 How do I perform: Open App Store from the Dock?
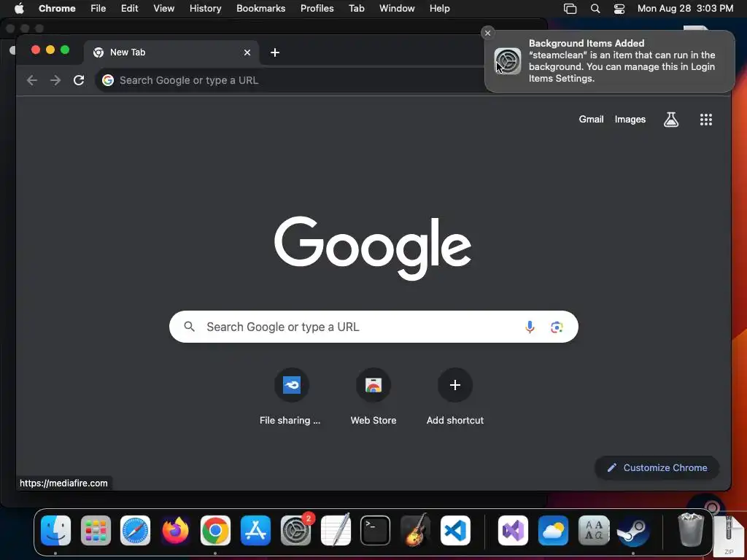coord(255,531)
